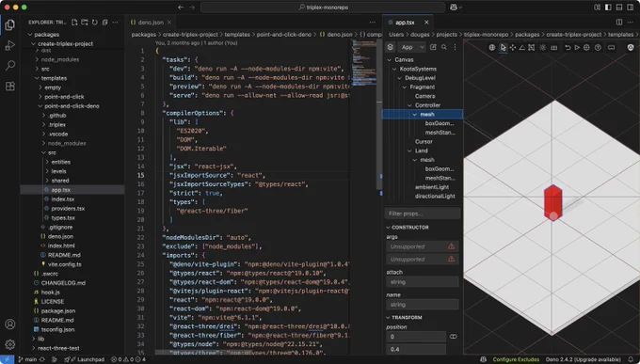640x364 pixels.
Task: Click the attach string input field
Action: [423, 282]
